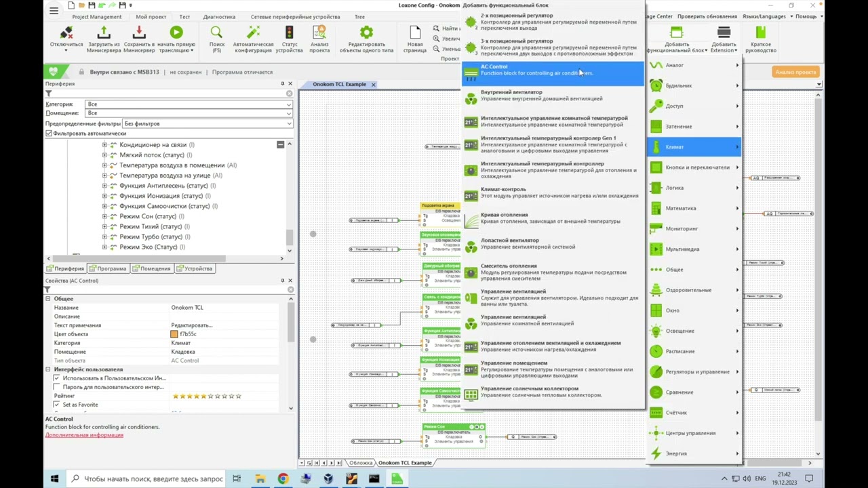Open Статус устройства traffic light icon
The width and height of the screenshot is (868, 488).
pos(289,33)
